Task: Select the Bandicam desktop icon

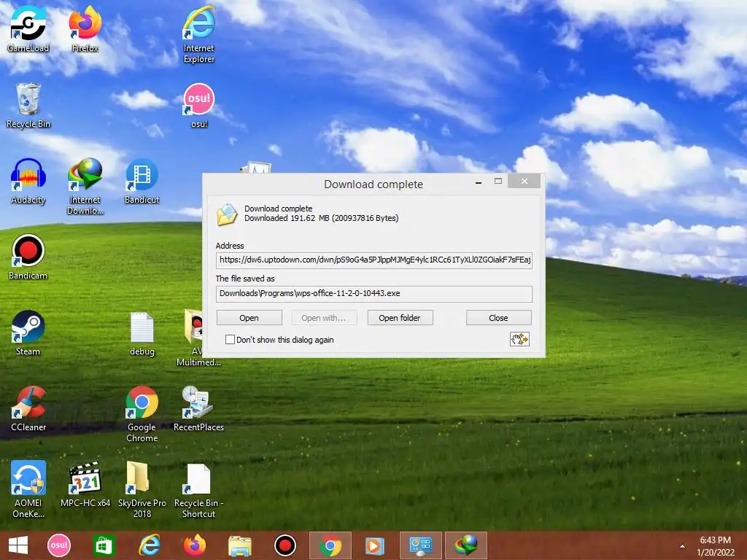Action: [28, 257]
